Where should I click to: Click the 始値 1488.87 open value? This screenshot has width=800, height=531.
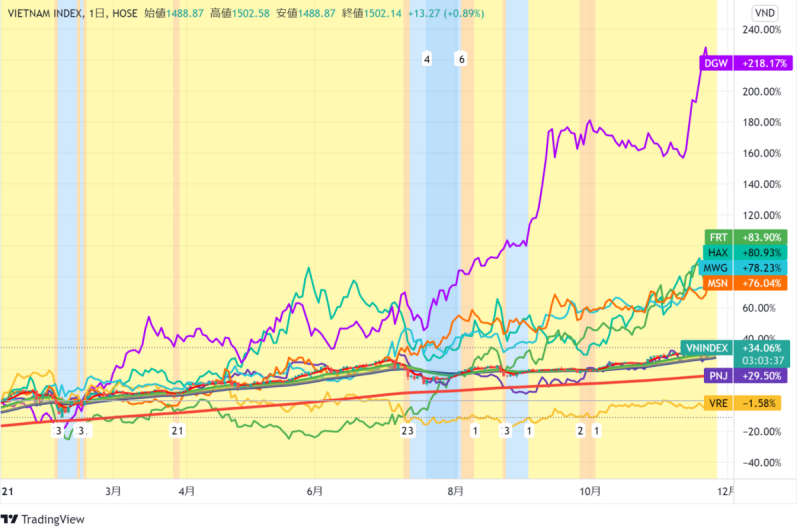tap(173, 13)
